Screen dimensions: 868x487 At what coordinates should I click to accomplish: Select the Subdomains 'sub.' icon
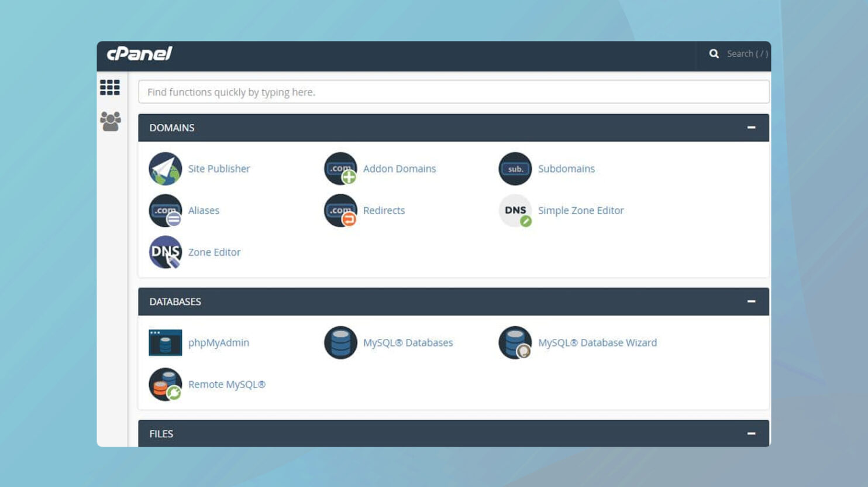(515, 169)
